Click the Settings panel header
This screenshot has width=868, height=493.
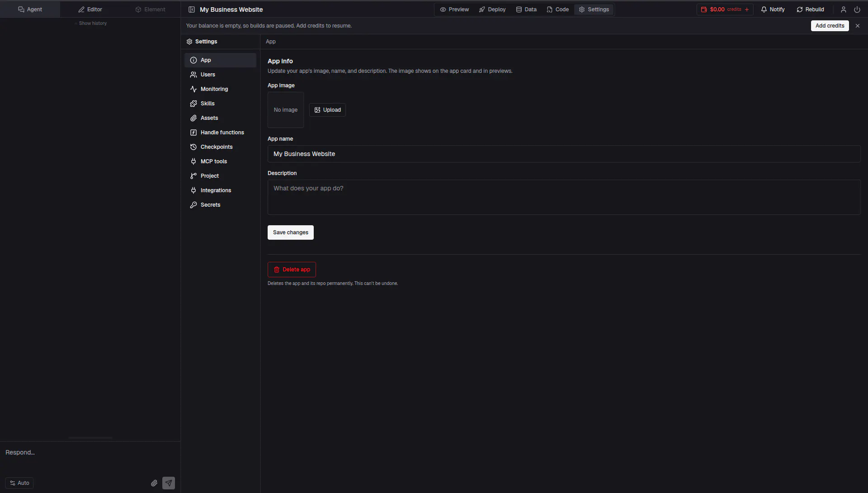click(202, 42)
